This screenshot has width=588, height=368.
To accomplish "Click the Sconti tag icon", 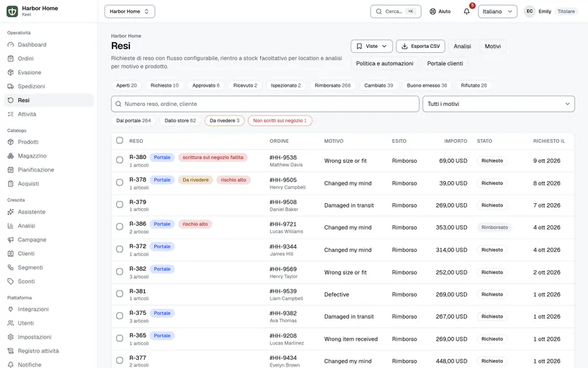I will click(x=10, y=281).
